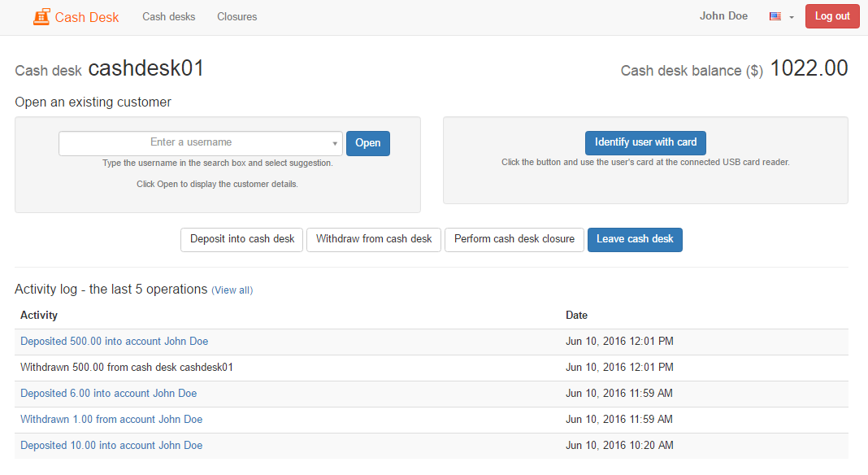
Task: Open Deposited 500.00 into account entry
Action: click(114, 342)
